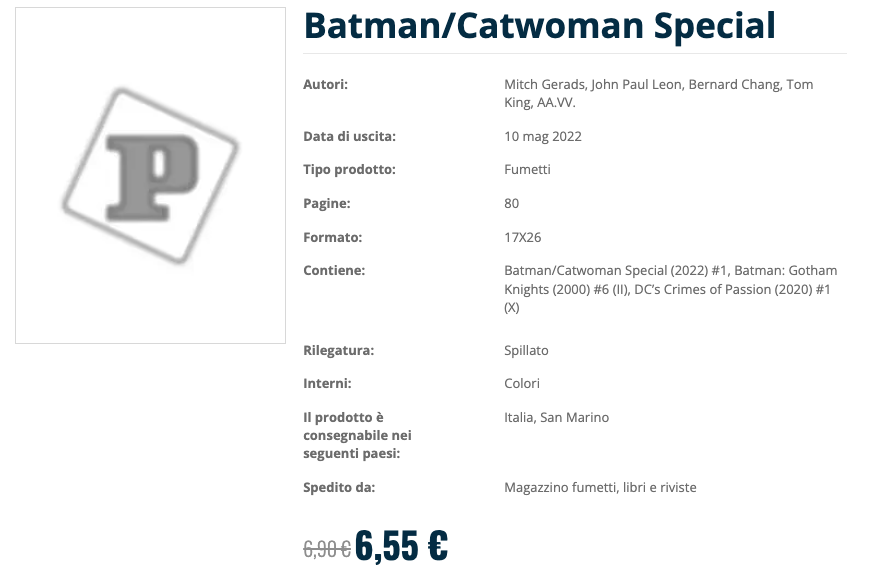Click DC's Crimes of Passion (2020) #1 entry
The width and height of the screenshot is (873, 588).
point(725,290)
